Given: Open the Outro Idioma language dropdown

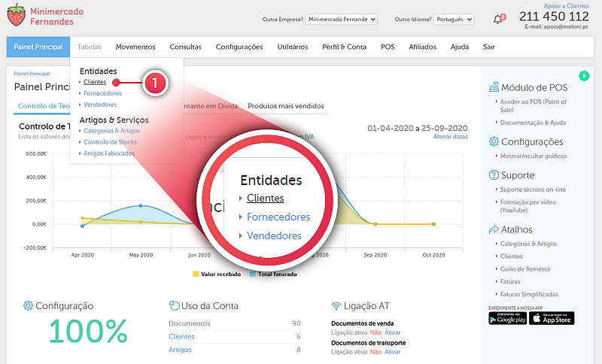Looking at the screenshot, I should tap(454, 20).
